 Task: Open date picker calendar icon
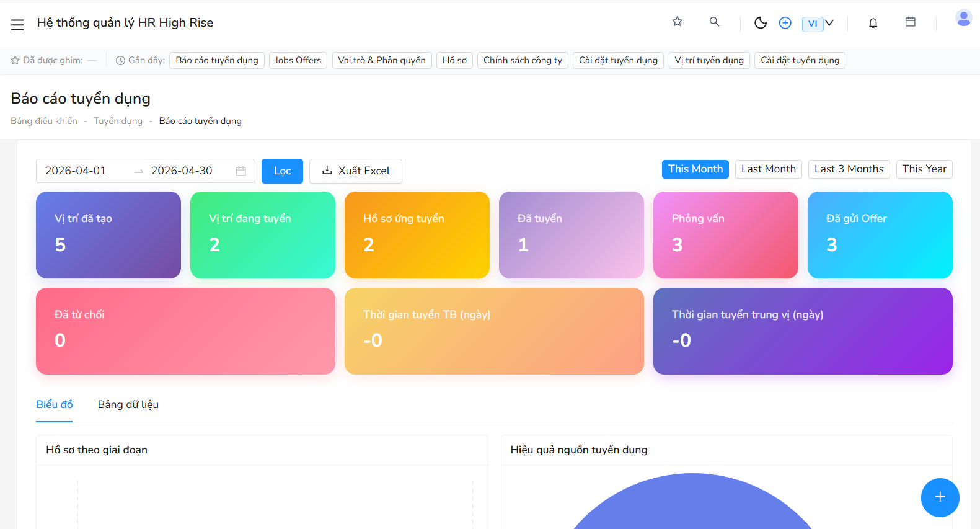point(241,171)
